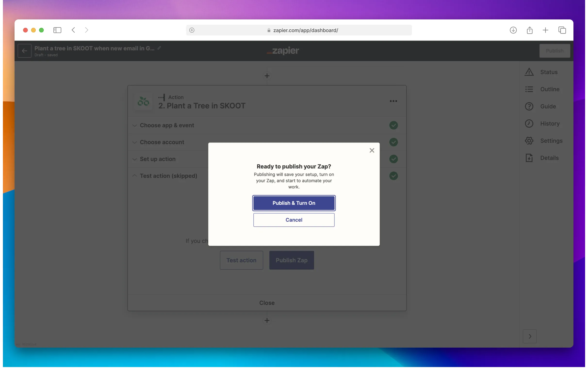Screen dimensions: 588x368
Task: Click green checkmark beside Choose app & event
Action: click(x=393, y=125)
